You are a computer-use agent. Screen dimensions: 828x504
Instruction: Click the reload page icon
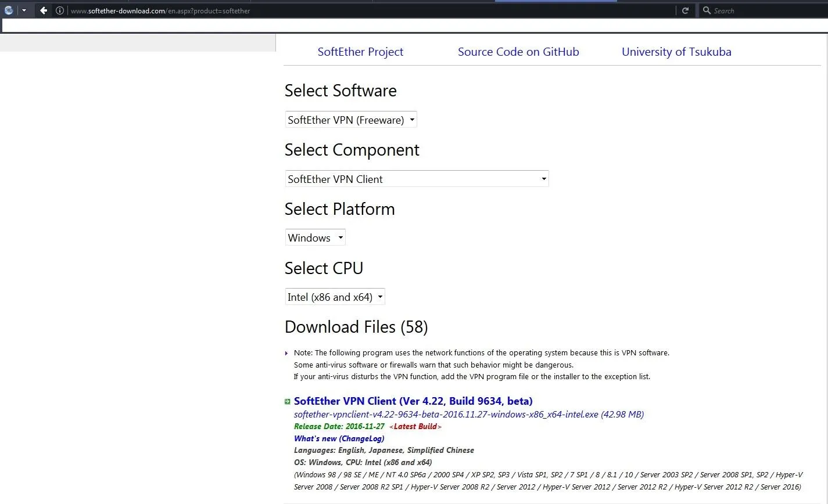(x=685, y=10)
